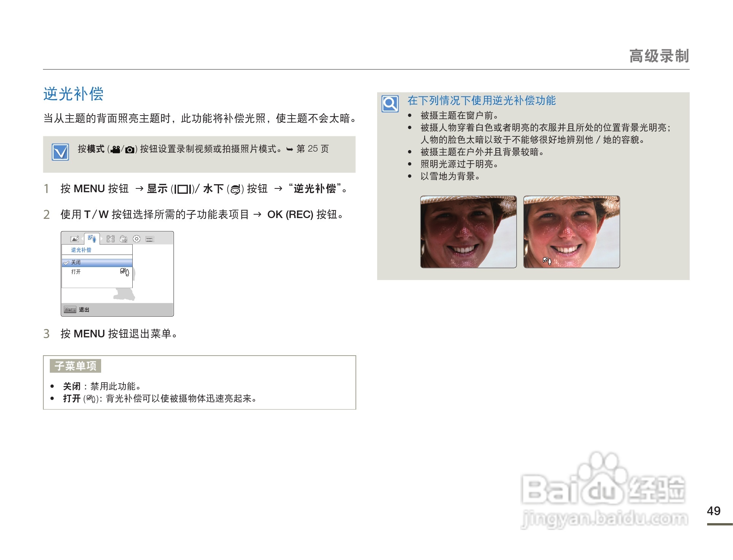Click backlight icon on right sample photo
The image size is (733, 560).
pos(547,261)
